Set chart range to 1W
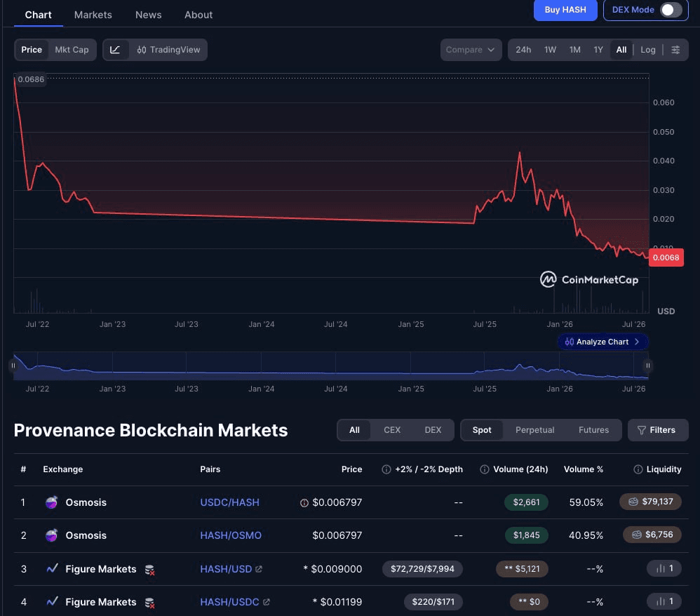The image size is (700, 616). coord(550,50)
